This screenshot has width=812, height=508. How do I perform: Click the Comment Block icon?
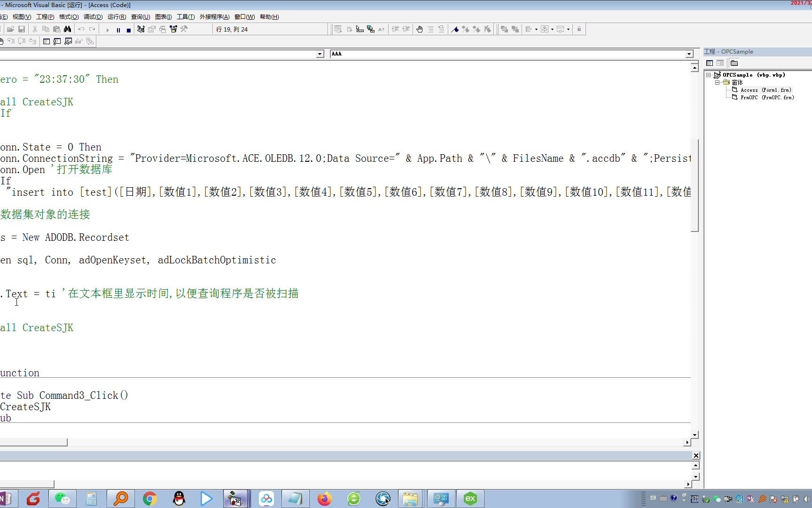click(x=430, y=29)
